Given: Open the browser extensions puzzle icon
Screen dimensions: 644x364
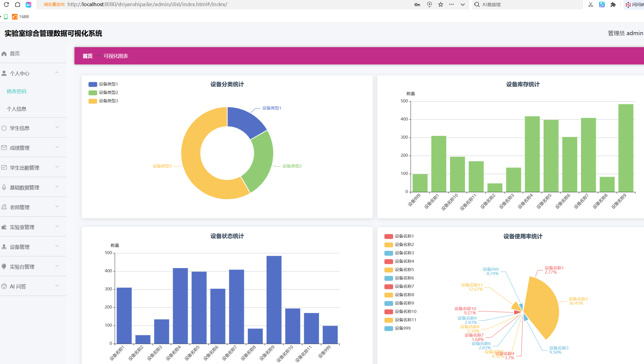Looking at the screenshot, I should tap(613, 4).
